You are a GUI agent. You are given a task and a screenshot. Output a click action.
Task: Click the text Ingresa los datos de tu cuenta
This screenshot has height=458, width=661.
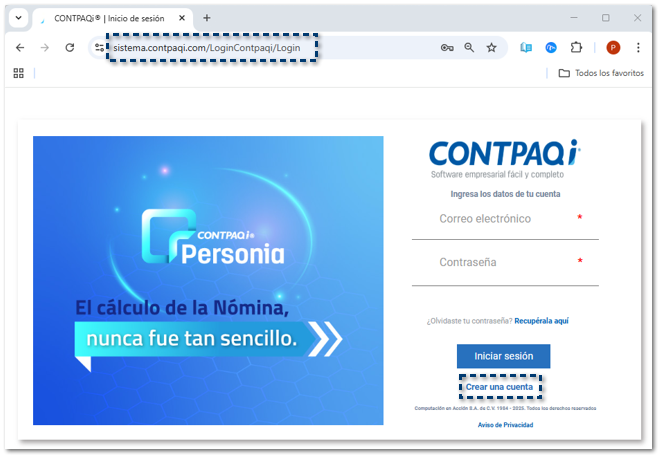(x=505, y=194)
